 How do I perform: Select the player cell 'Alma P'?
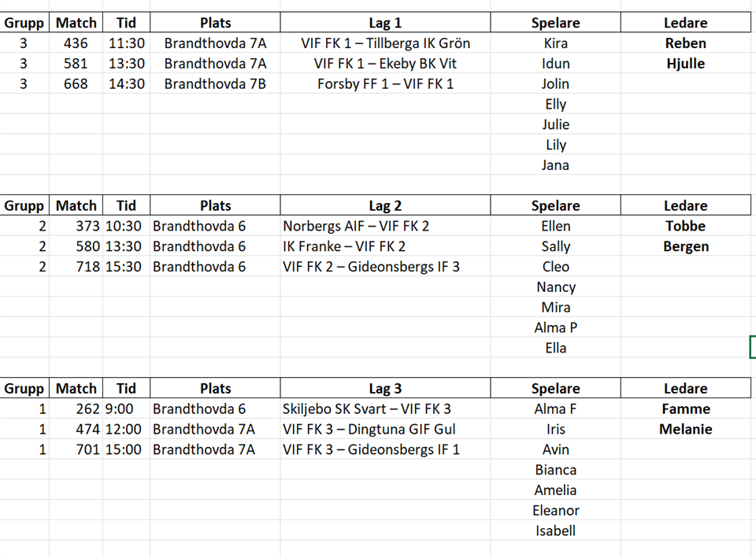[x=555, y=327]
